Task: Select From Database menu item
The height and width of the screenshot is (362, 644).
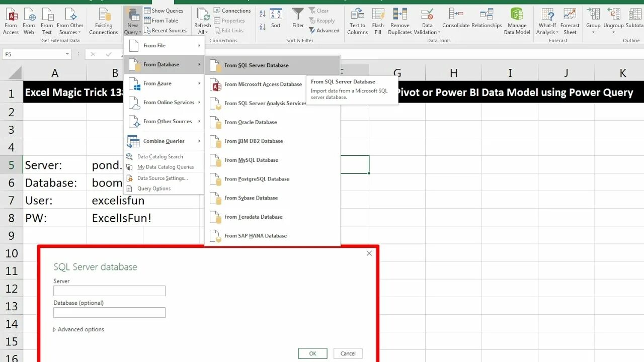Action: tap(164, 64)
